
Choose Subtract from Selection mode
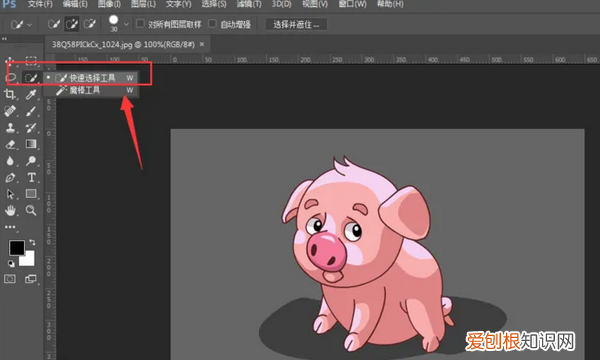[90, 24]
